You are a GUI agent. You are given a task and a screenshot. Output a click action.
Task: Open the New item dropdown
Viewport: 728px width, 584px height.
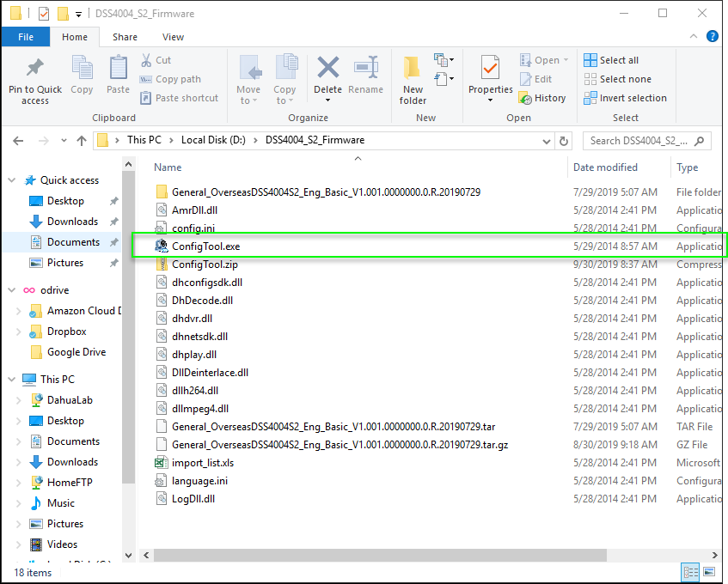click(444, 60)
